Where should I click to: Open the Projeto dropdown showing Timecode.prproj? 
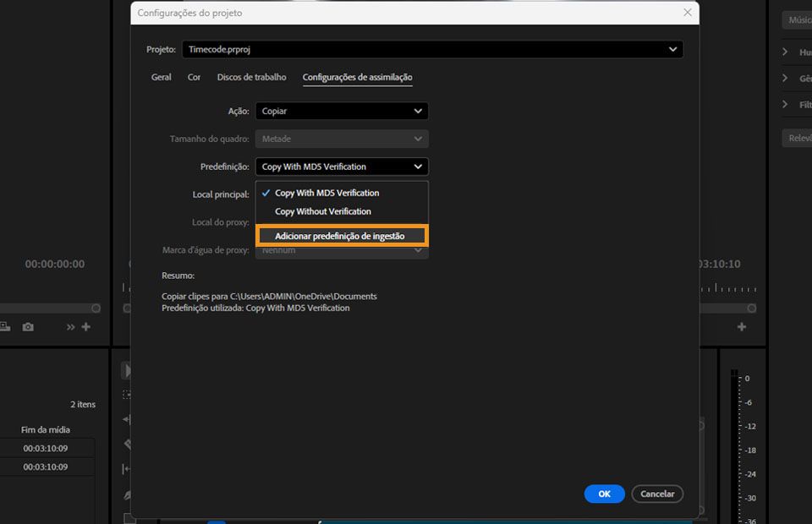(432, 49)
